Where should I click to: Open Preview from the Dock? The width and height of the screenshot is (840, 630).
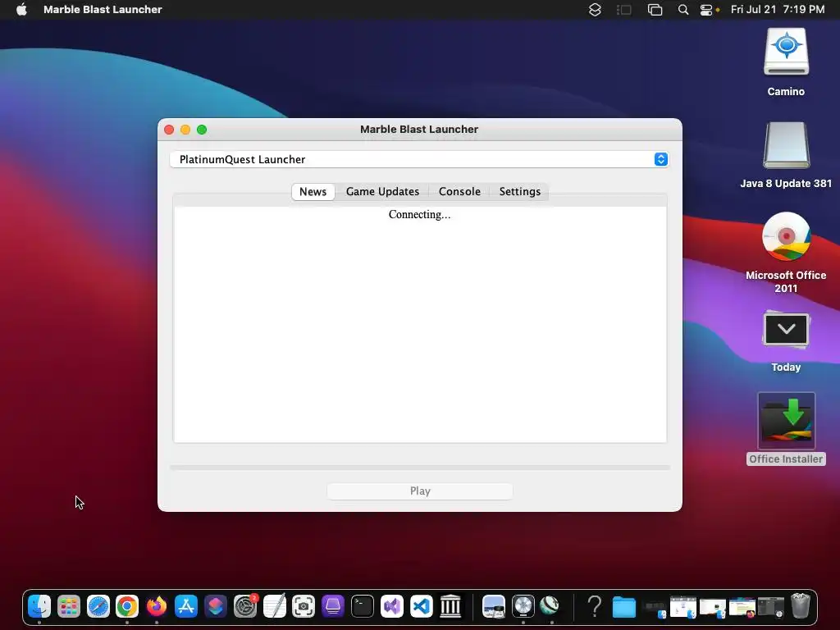tap(493, 606)
